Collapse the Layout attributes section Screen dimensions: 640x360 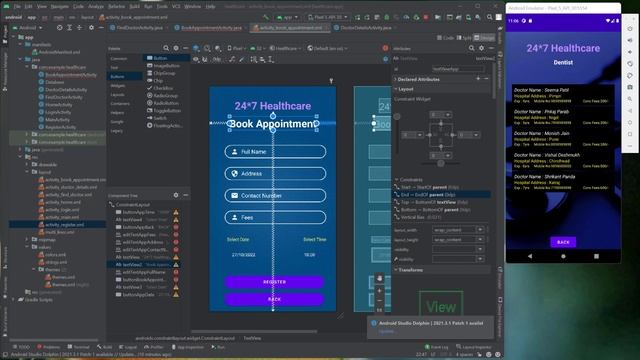pyautogui.click(x=396, y=89)
